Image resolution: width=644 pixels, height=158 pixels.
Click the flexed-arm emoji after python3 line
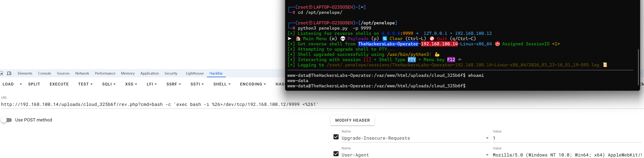pos(437,55)
